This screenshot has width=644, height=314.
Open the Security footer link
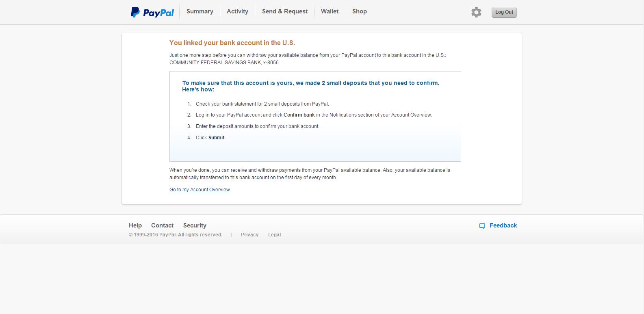click(195, 225)
